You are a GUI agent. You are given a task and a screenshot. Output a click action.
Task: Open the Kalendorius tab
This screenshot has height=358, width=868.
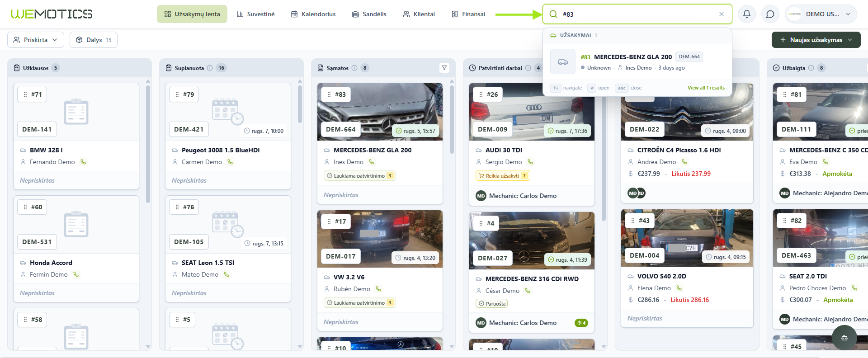(313, 14)
